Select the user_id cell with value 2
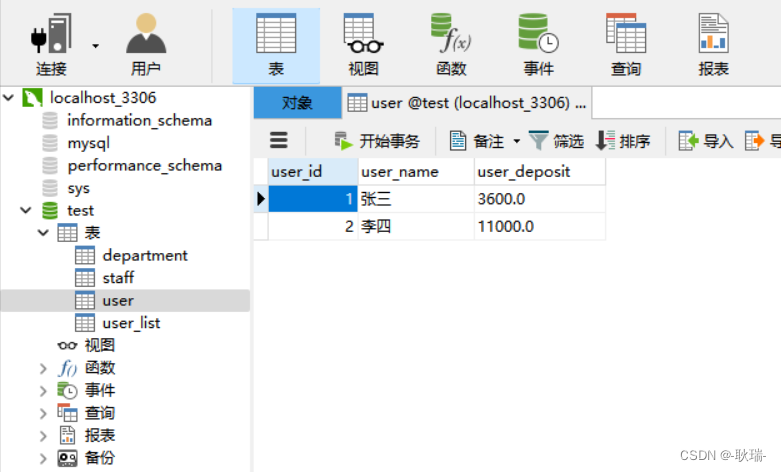 pos(313,227)
